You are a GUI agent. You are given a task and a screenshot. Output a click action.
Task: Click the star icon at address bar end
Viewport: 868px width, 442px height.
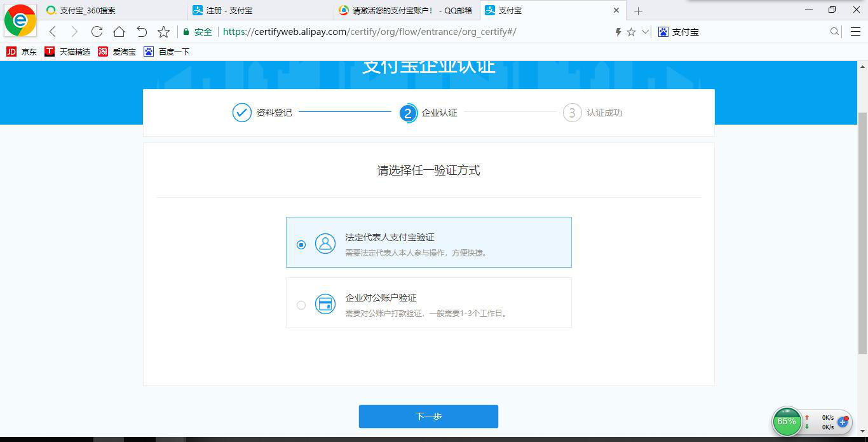click(x=631, y=32)
